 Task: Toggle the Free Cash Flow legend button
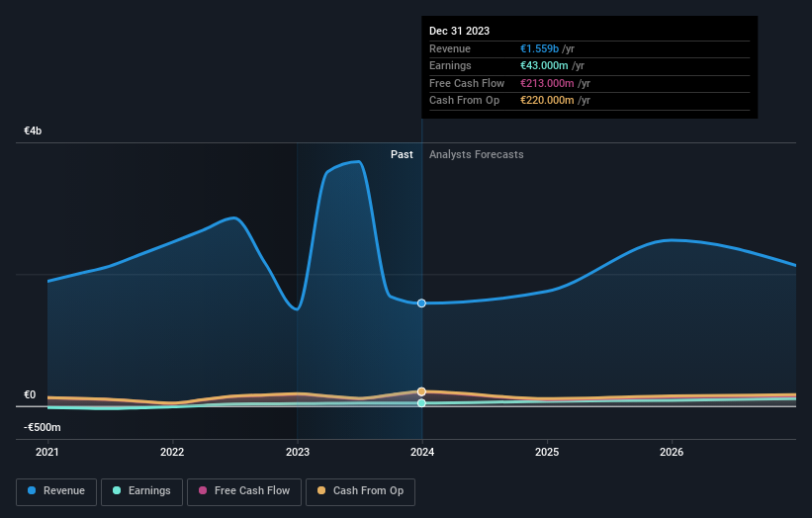click(244, 491)
